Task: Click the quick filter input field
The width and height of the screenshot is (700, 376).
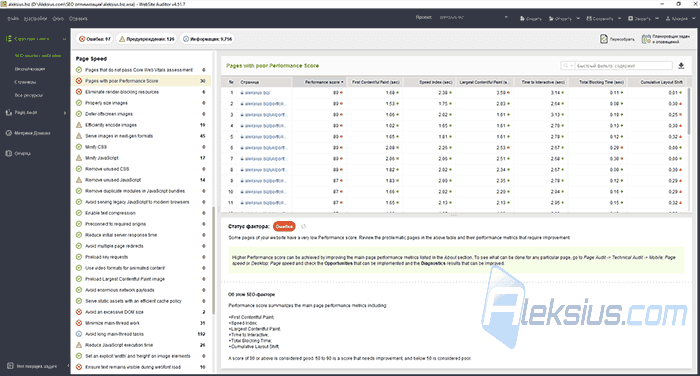Action: click(623, 66)
